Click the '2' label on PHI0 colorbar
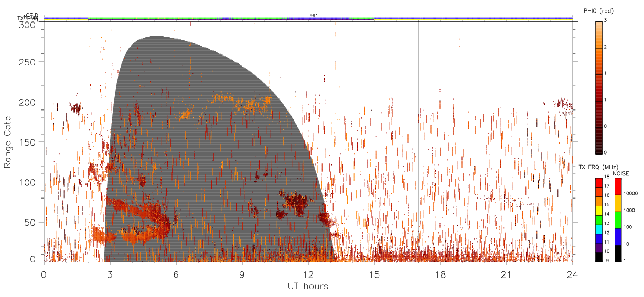This screenshot has width=644, height=297. pos(605,48)
